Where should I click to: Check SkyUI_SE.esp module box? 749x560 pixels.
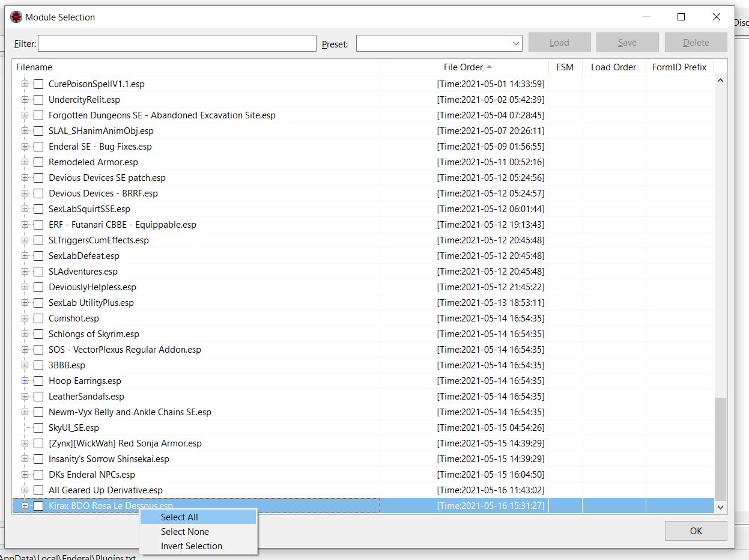(x=38, y=428)
